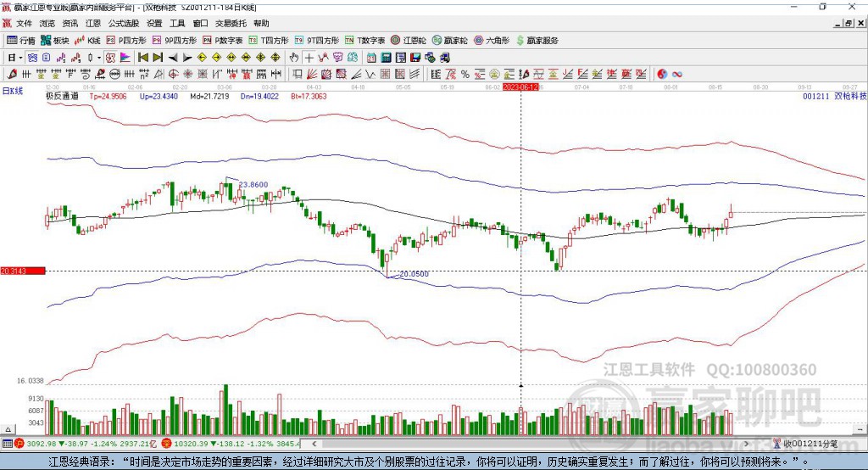Image resolution: width=868 pixels, height=470 pixels.
Task: Click the first yellow diamond arrow icon
Action: pyautogui.click(x=202, y=58)
